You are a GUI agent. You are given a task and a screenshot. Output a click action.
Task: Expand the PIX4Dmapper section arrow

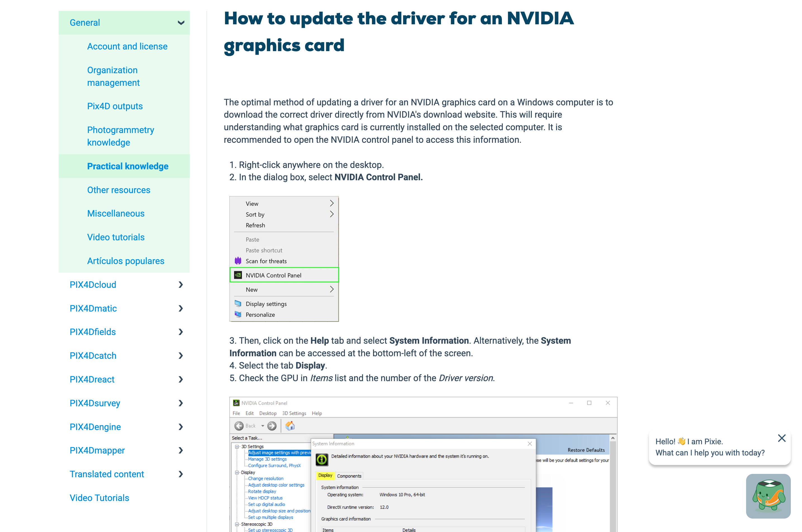point(181,450)
